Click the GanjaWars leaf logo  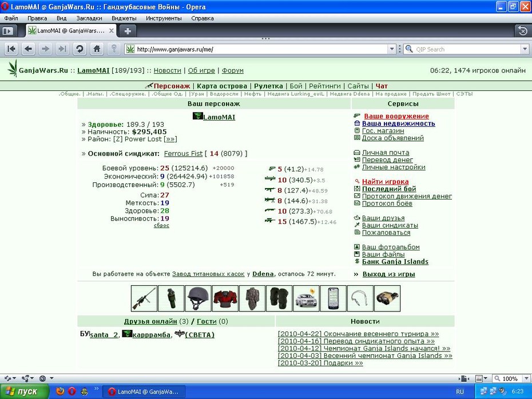[x=13, y=69]
